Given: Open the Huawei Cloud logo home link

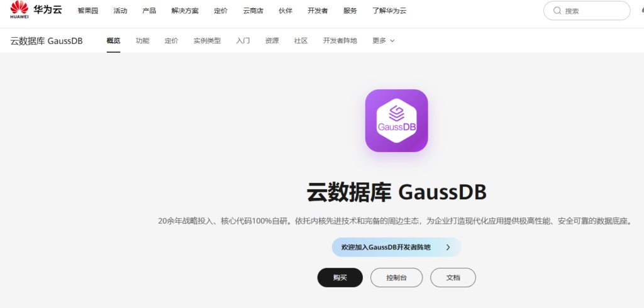Looking at the screenshot, I should (x=36, y=10).
